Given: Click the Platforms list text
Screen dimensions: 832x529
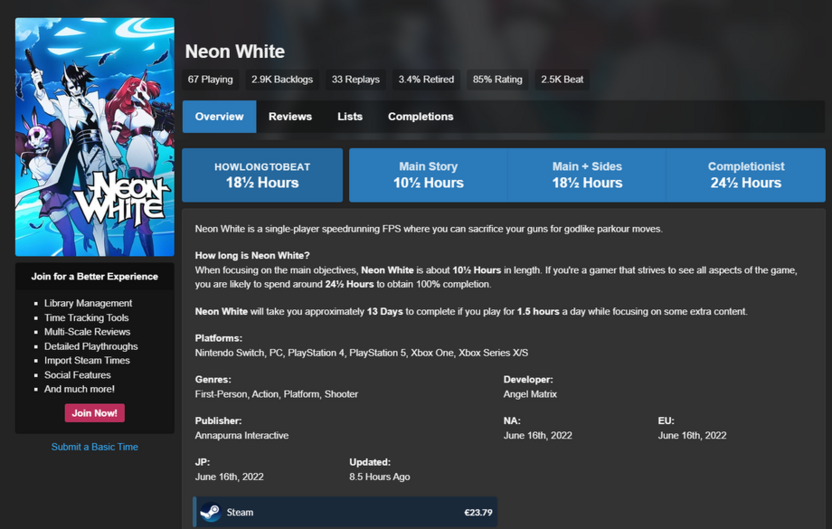Looking at the screenshot, I should (361, 352).
